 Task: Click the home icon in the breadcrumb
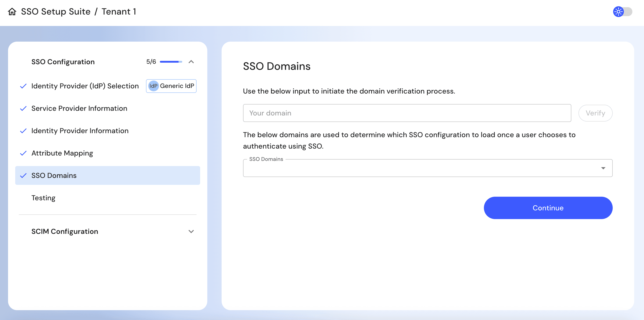coord(12,11)
